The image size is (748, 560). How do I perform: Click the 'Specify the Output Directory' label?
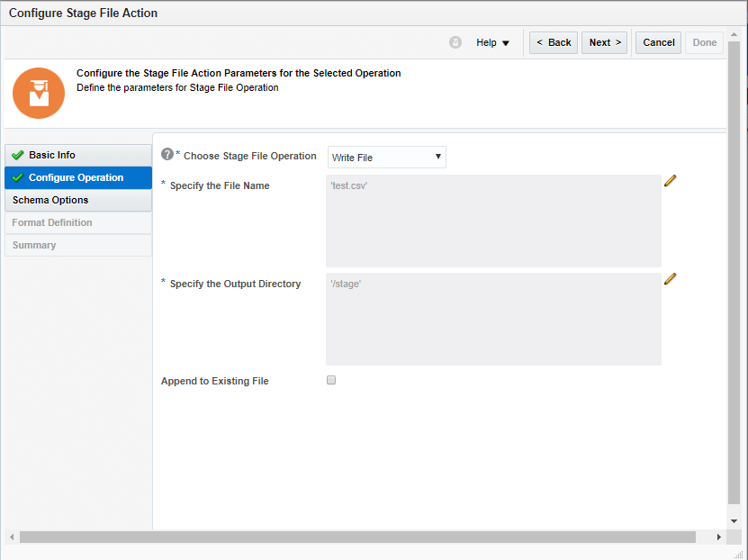pyautogui.click(x=235, y=284)
